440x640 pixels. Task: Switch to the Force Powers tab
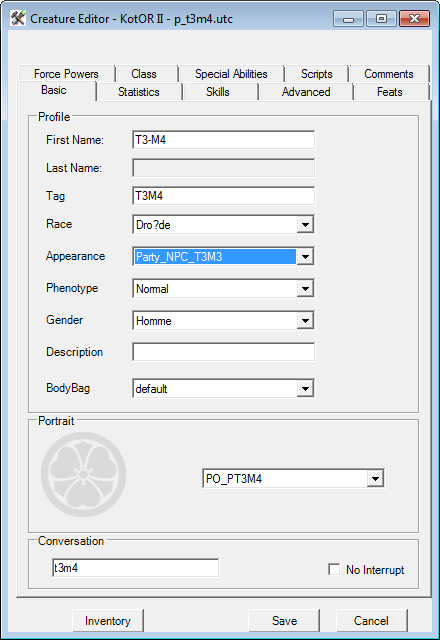pos(66,74)
